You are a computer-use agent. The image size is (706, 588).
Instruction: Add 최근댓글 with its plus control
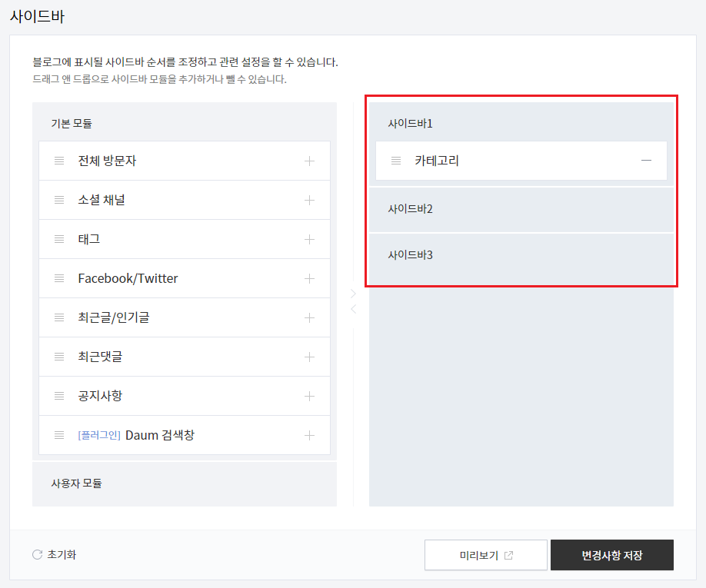pos(309,357)
